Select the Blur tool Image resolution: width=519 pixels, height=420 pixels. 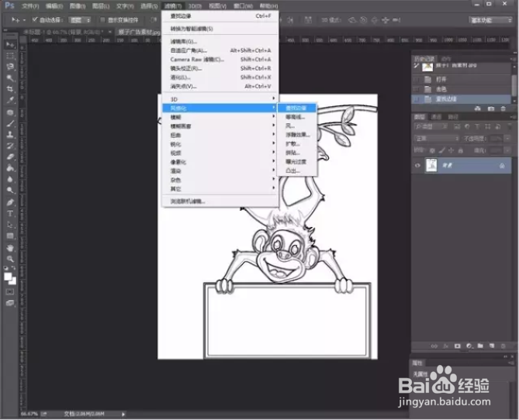coord(10,179)
